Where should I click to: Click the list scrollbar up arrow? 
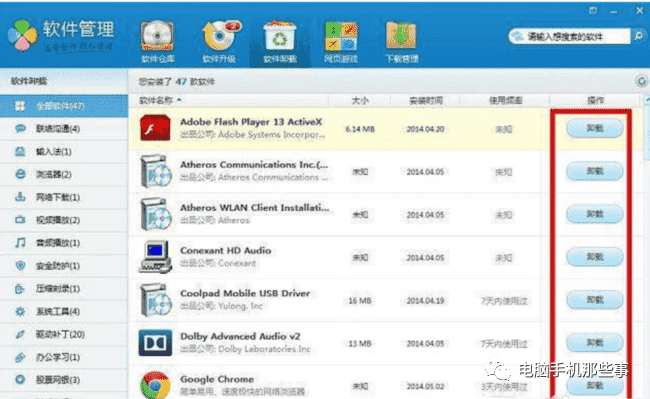click(647, 100)
